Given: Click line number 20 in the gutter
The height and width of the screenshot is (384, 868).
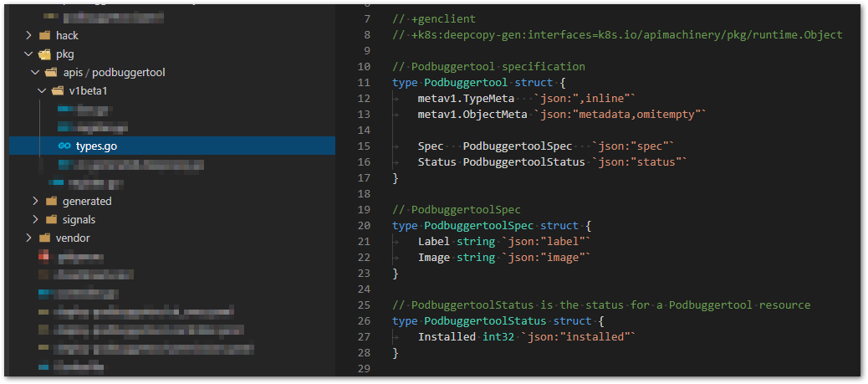Looking at the screenshot, I should click(363, 226).
